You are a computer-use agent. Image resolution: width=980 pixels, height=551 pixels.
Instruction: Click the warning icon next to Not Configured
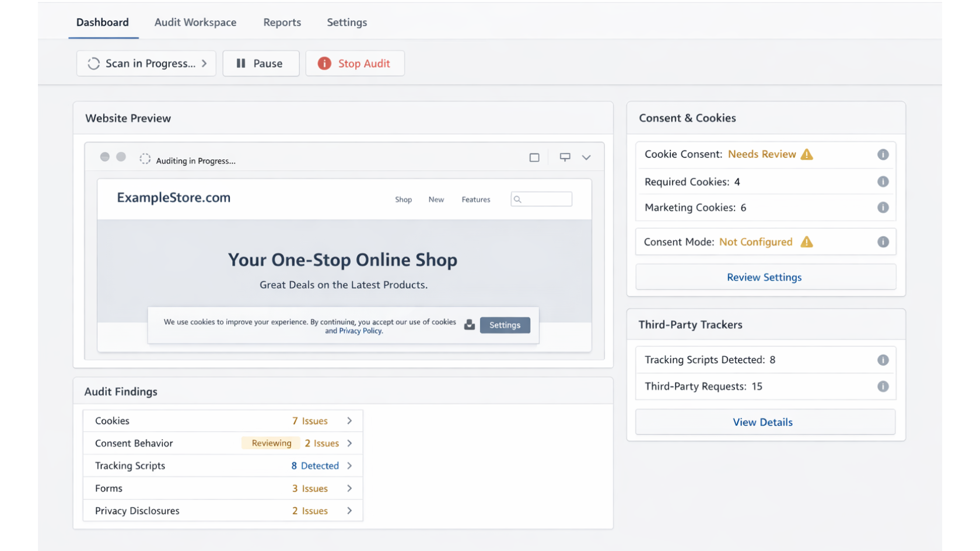coord(807,241)
